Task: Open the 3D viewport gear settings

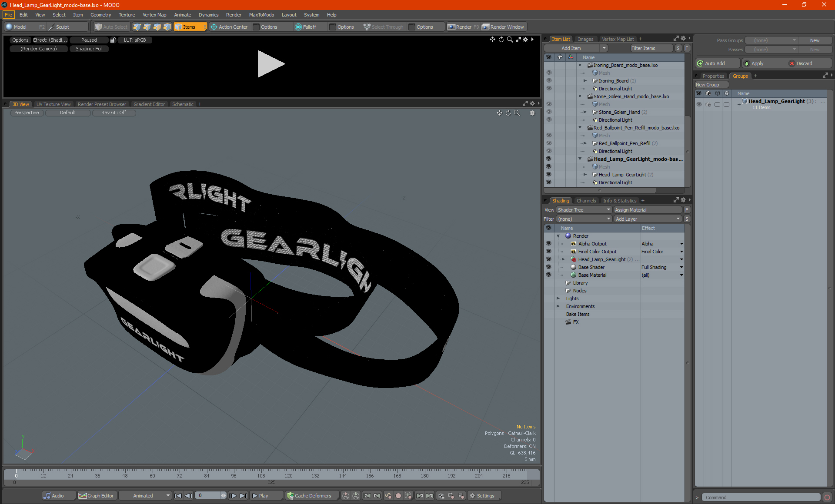Action: (x=532, y=113)
